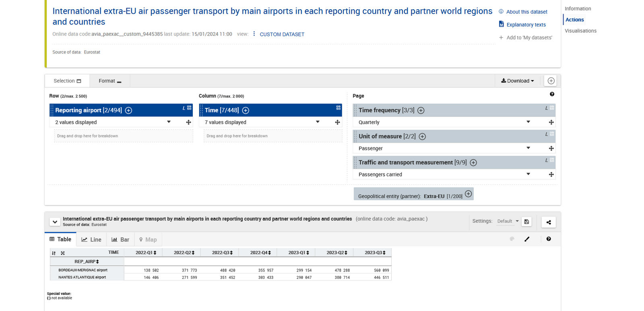Click the Traffic and transport measurement plus icon
644x311 pixels.
pos(473,163)
